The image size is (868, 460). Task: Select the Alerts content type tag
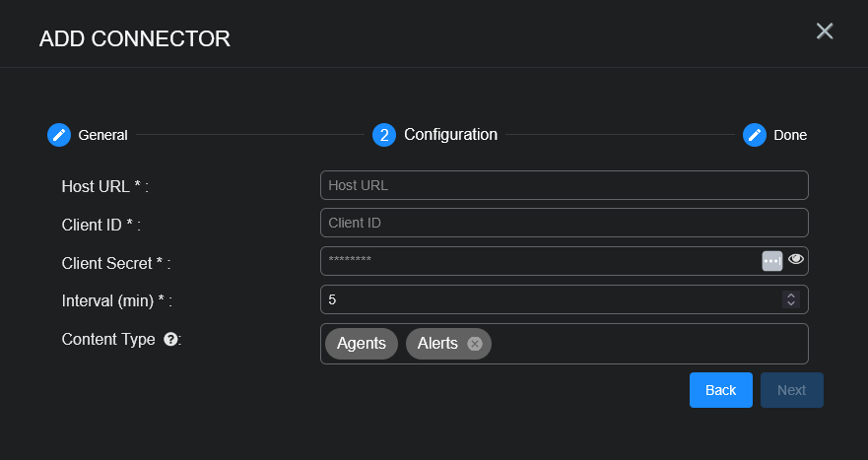click(437, 344)
